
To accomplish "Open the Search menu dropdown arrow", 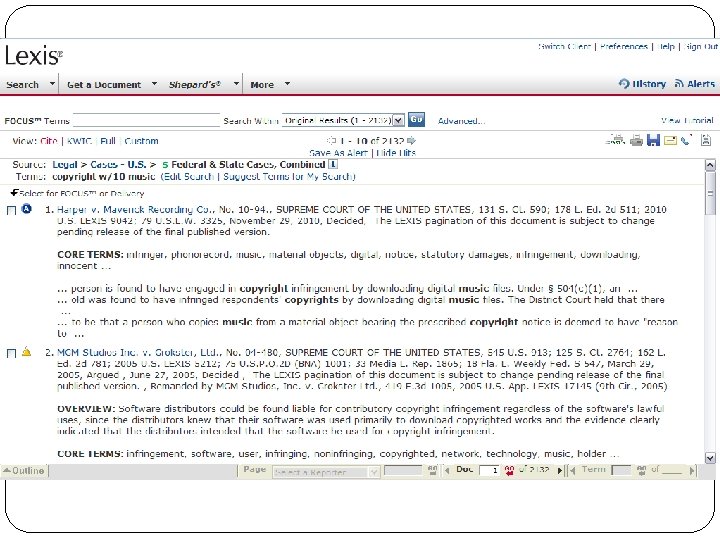I will click(52, 84).
